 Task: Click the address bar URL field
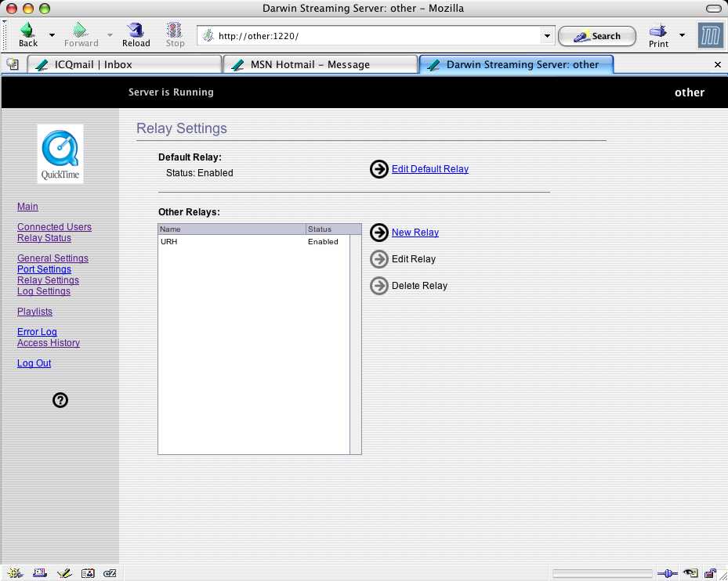[x=376, y=36]
